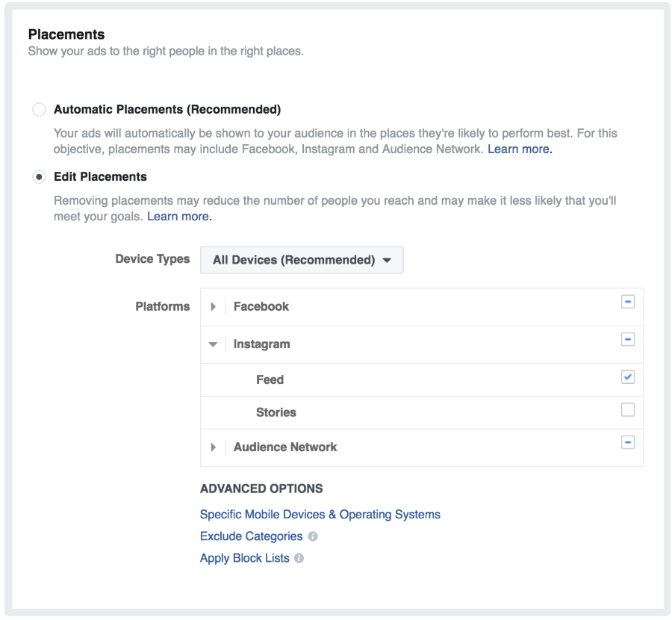
Task: Toggle the Audience Network checkbox
Action: pyautogui.click(x=628, y=442)
